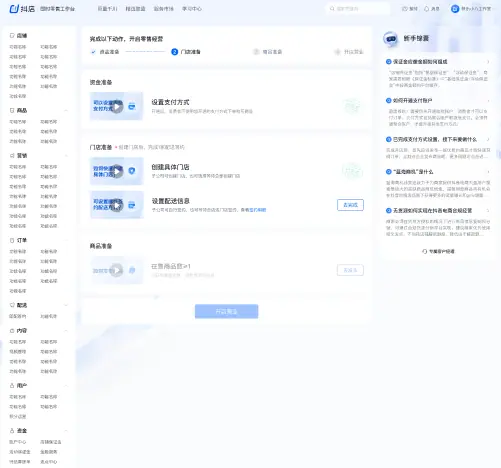Expand the 无货源如何实现合规经营 question arrow

pyautogui.click(x=488, y=211)
